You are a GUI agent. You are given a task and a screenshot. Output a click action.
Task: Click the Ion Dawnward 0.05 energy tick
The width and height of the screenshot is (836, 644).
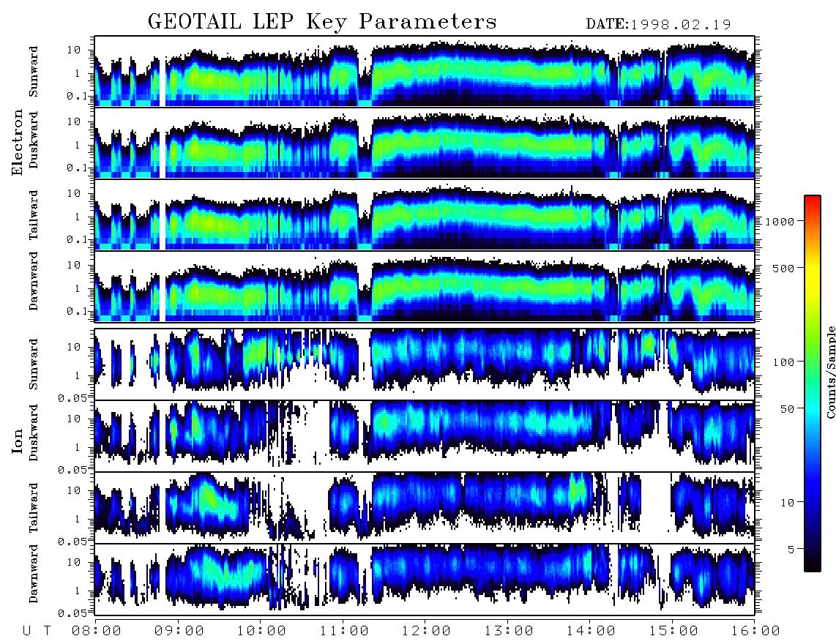72,613
